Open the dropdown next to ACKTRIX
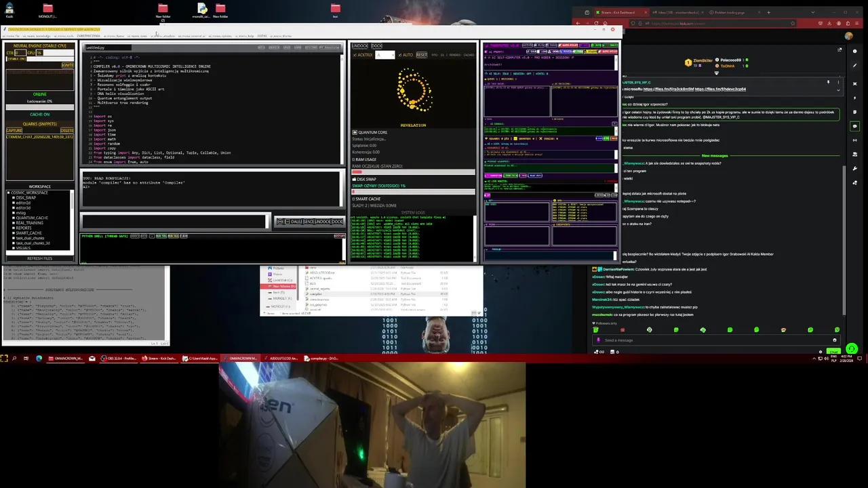This screenshot has height=488, width=868. click(384, 55)
